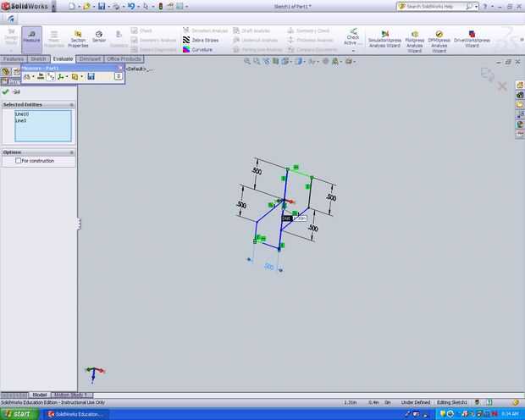This screenshot has height=420, width=525.
Task: Click the Open file icon
Action: coord(86,6)
